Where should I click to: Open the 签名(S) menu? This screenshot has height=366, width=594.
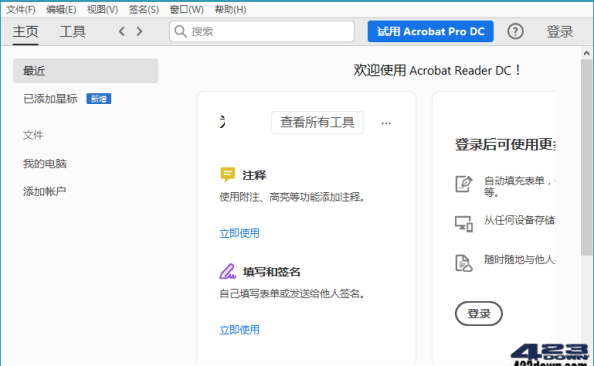pos(144,9)
